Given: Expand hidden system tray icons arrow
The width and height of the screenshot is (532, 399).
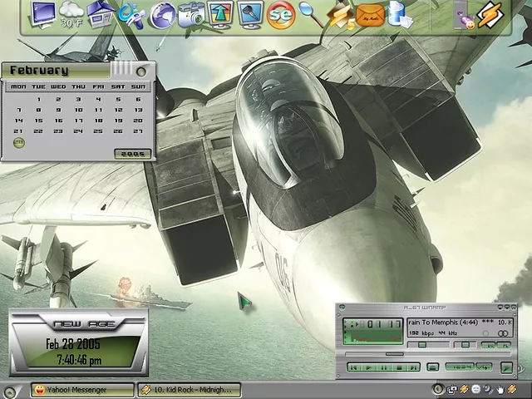Looking at the screenshot, I should [438, 389].
